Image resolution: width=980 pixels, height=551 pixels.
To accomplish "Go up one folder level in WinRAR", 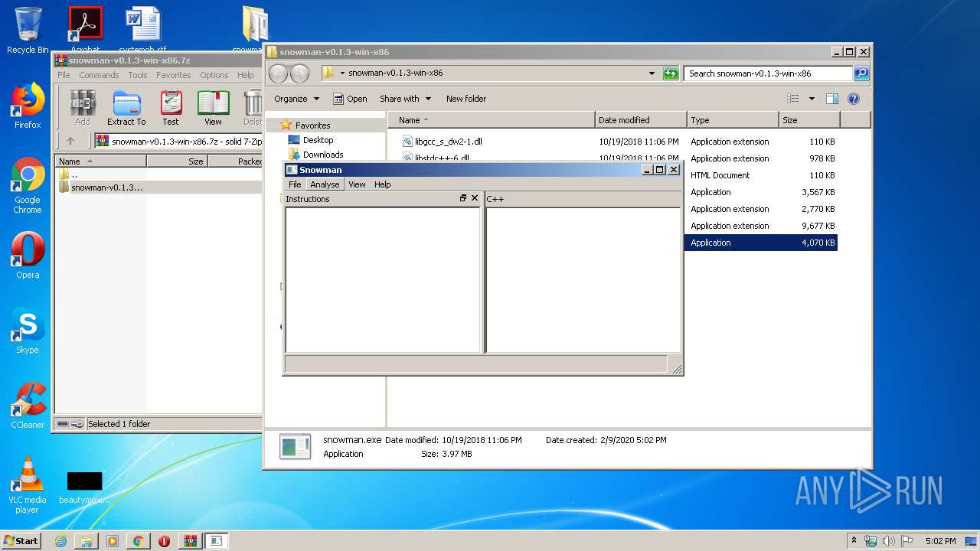I will [70, 141].
